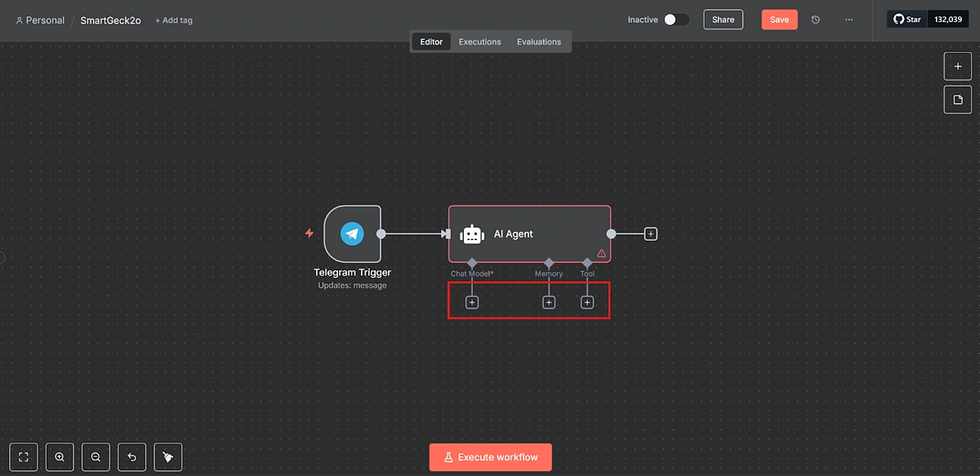
Task: Add a tag to the workflow
Action: [173, 20]
